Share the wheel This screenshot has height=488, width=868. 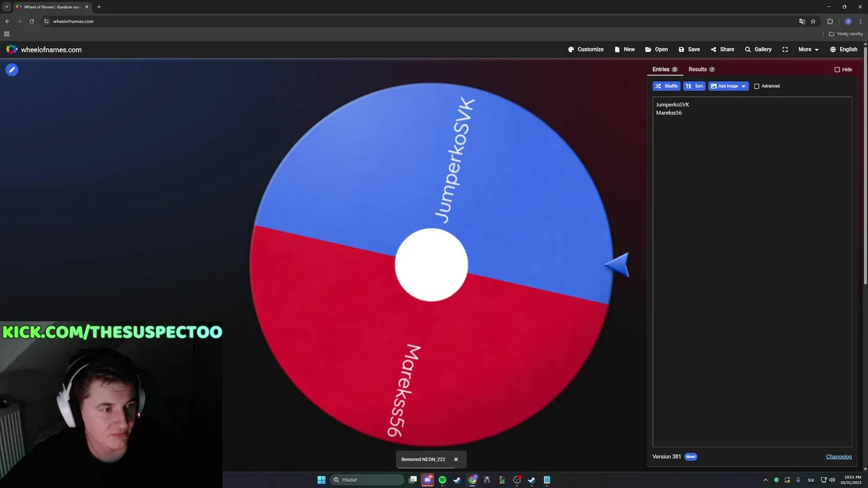(x=722, y=49)
